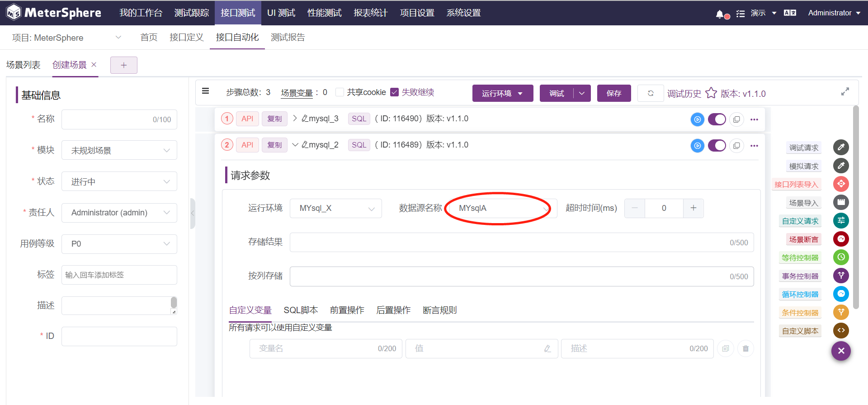Open the Administrator user menu
868x405 pixels.
[x=834, y=13]
